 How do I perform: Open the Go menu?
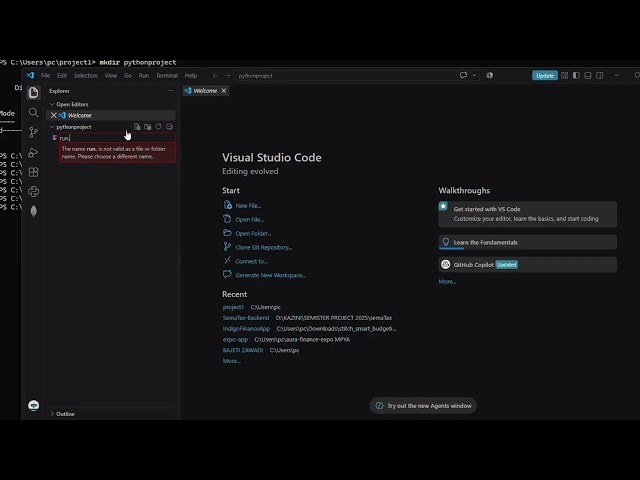click(128, 76)
